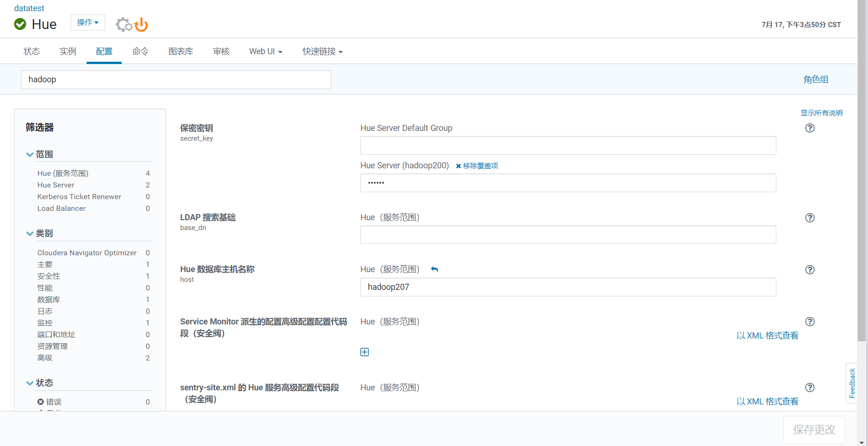Open the 图表库 charts library tab
Viewport: 868px width, 446px height.
click(x=181, y=51)
